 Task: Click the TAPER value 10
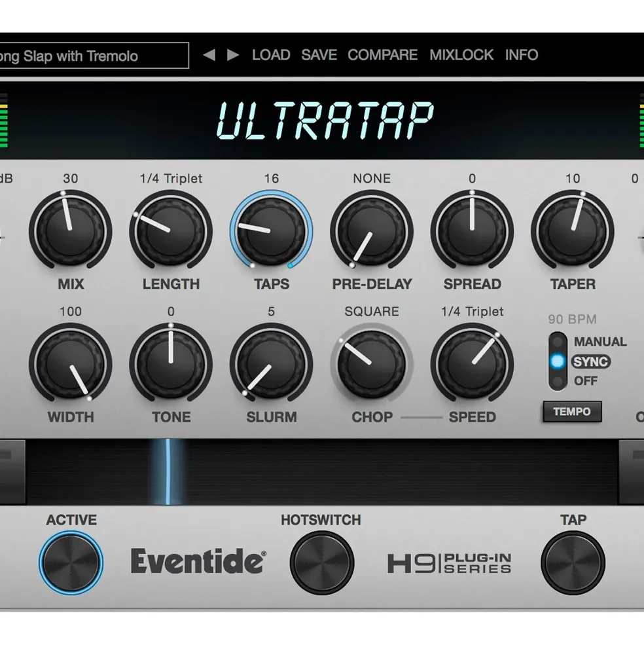point(573,179)
